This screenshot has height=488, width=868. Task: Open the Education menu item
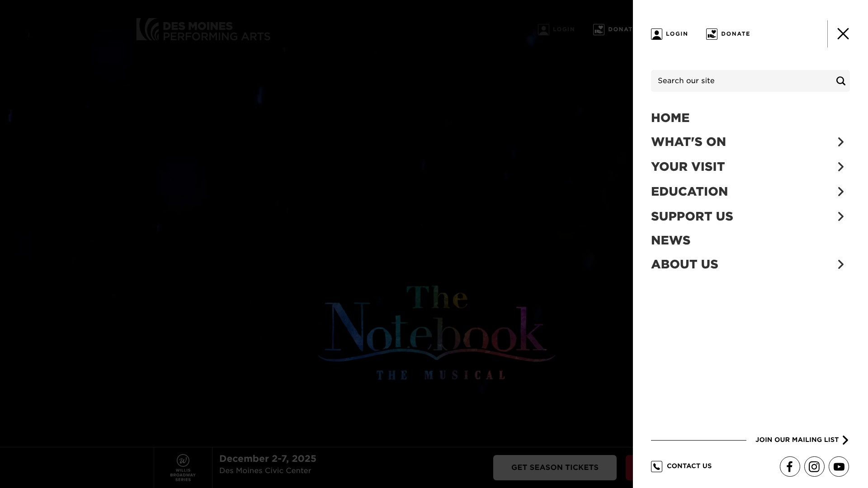pos(689,192)
